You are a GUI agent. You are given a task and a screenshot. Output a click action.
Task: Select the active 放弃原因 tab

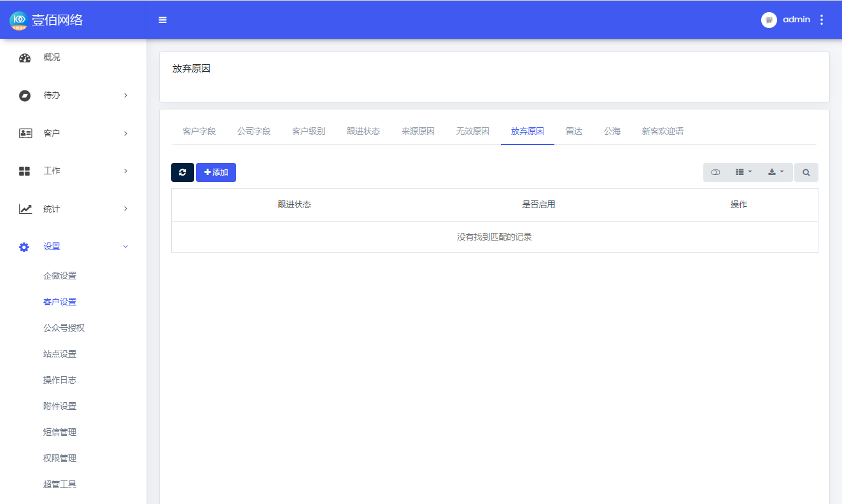point(528,131)
